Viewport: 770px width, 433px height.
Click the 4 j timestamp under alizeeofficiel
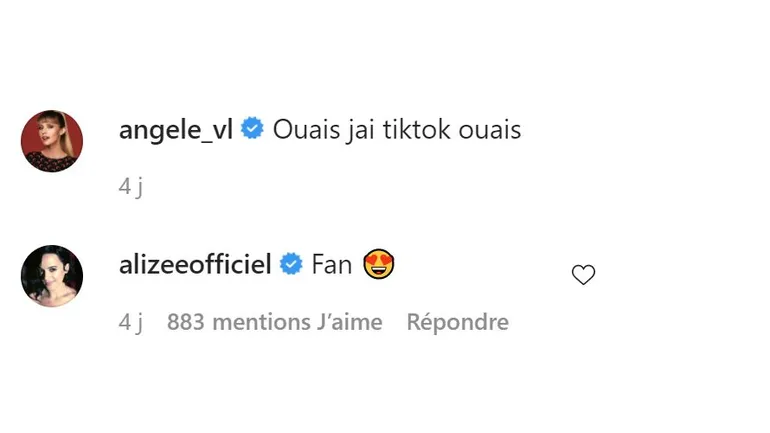pyautogui.click(x=131, y=322)
